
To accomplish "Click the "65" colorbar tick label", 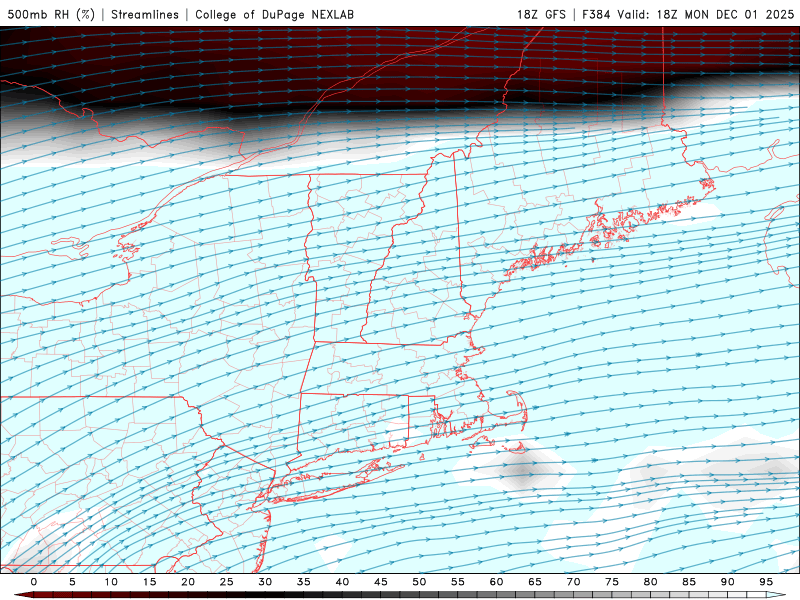I will tap(535, 582).
